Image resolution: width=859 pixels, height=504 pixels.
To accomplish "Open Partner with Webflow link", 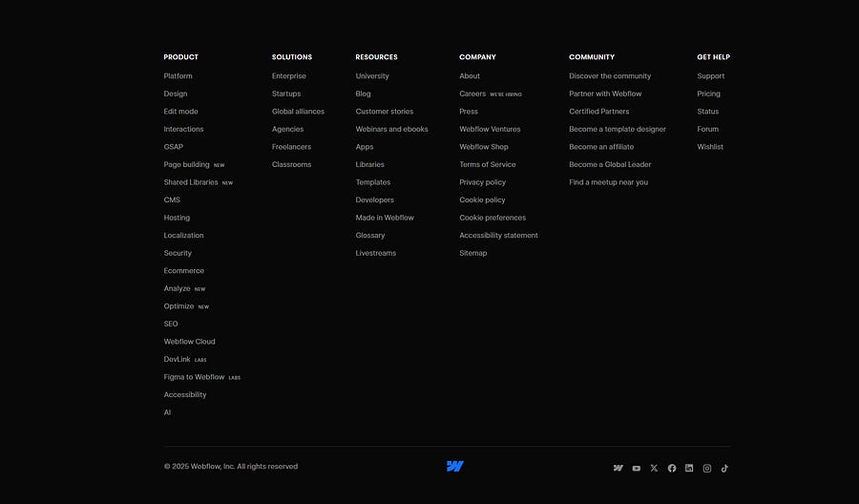I will (x=605, y=94).
